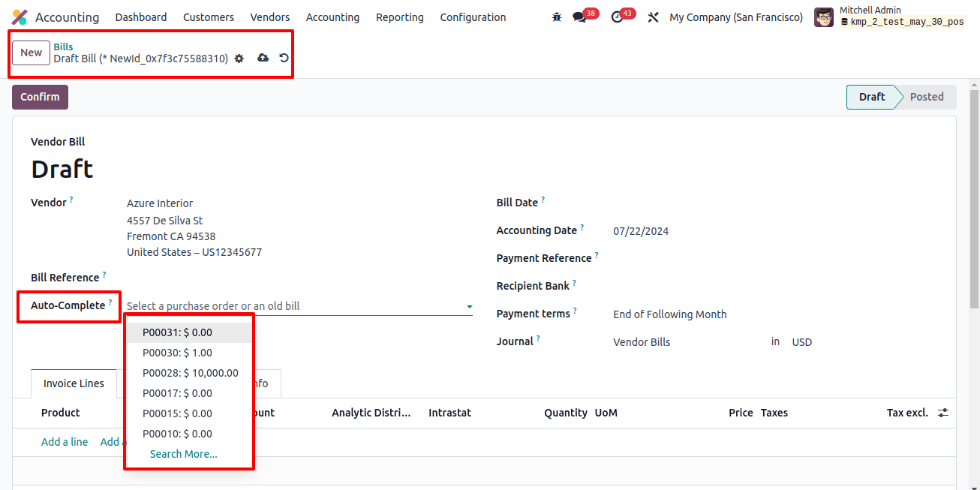Click the Posted status stage
980x490 pixels.
pos(927,97)
